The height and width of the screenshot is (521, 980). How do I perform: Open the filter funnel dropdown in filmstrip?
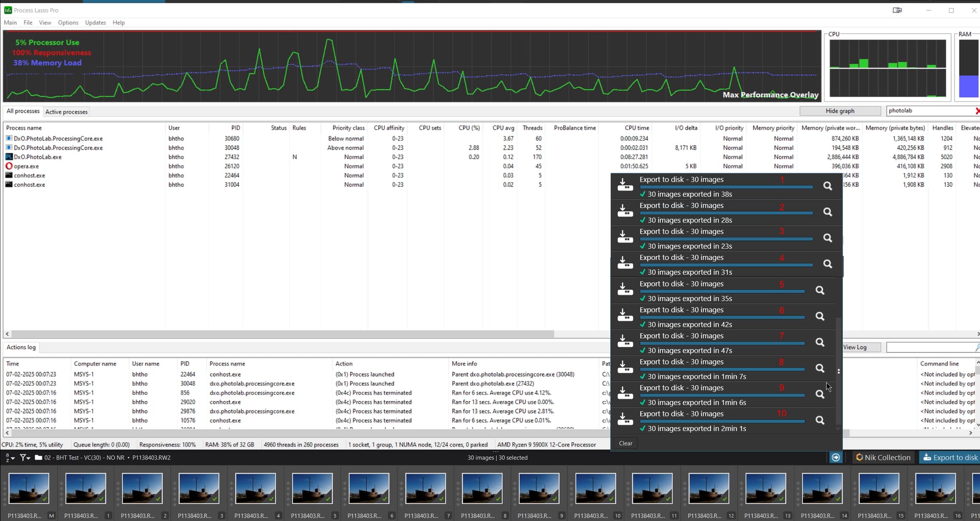point(24,458)
